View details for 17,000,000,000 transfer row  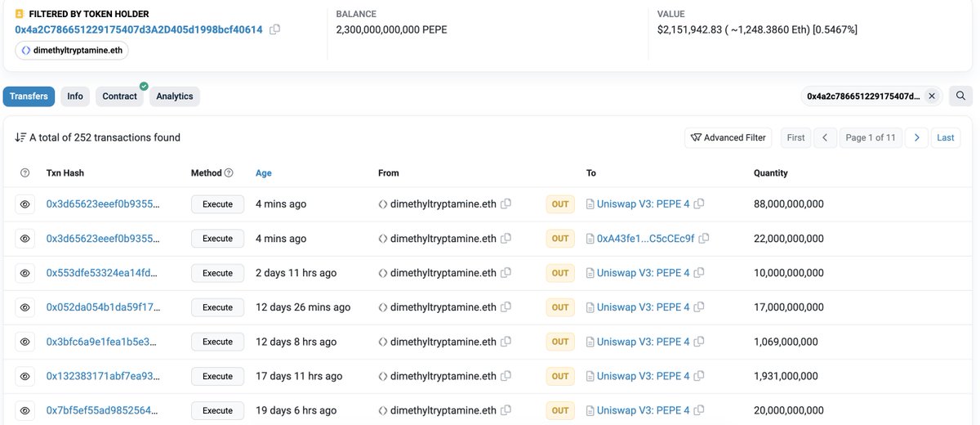pos(25,307)
